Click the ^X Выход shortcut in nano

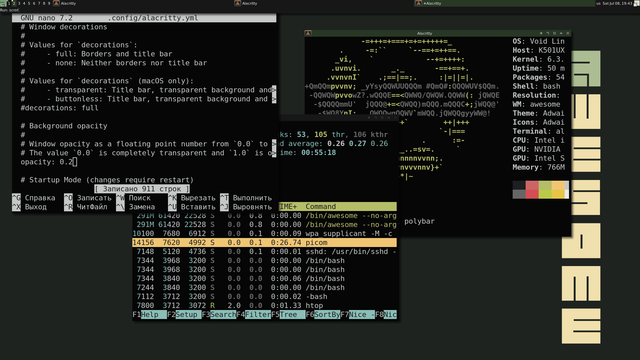pos(29,207)
